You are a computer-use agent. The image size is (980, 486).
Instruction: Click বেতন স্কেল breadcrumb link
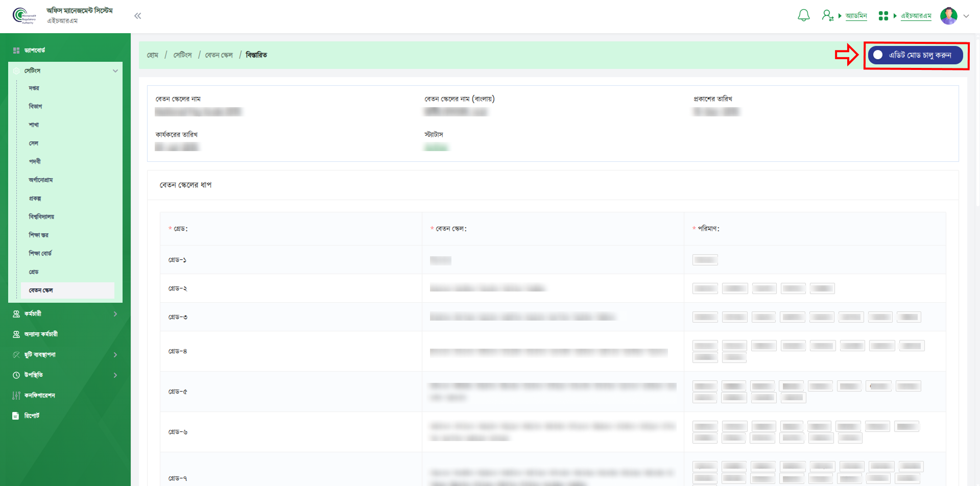(x=219, y=55)
